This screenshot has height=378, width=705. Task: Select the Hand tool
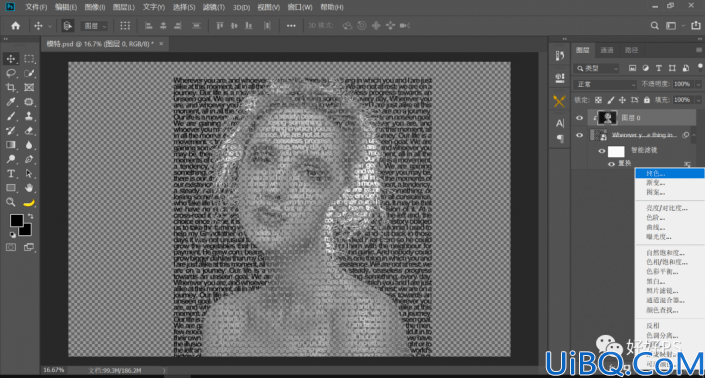[x=29, y=187]
